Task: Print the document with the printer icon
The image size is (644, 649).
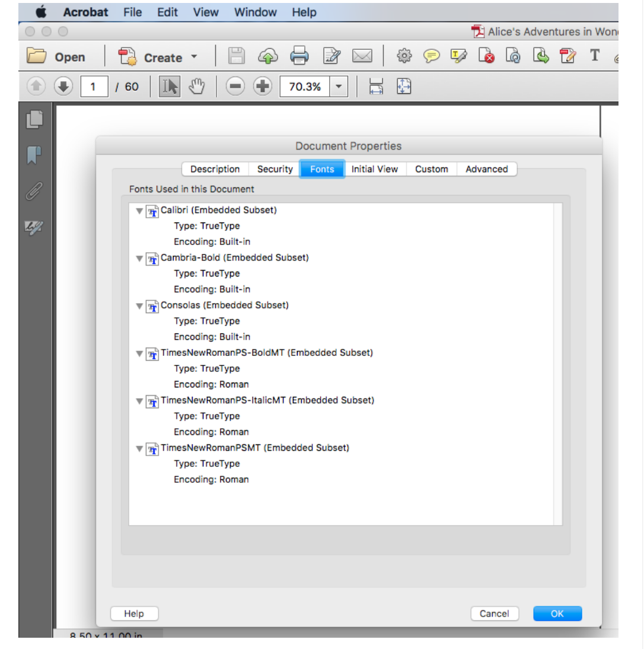Action: [299, 55]
